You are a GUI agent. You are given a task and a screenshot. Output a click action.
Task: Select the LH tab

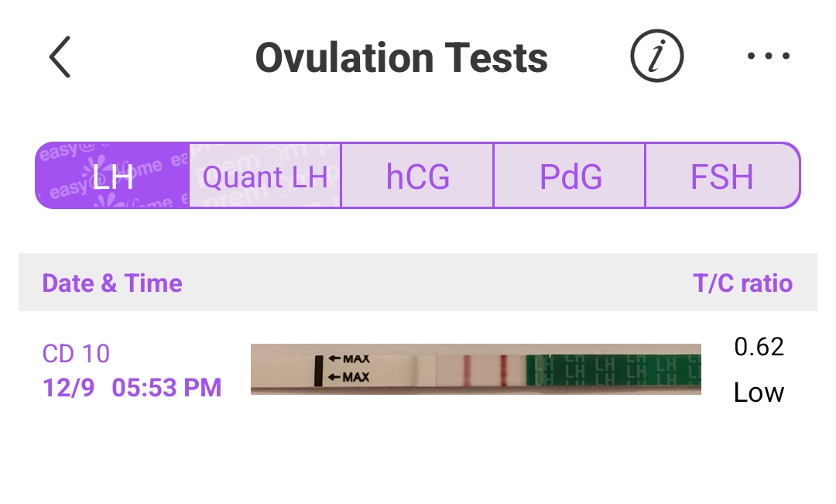click(113, 177)
